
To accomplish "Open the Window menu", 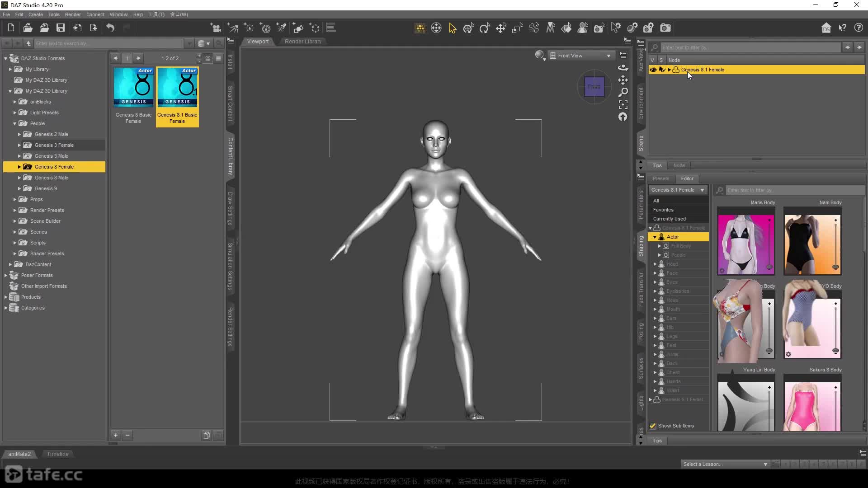I will [x=118, y=14].
